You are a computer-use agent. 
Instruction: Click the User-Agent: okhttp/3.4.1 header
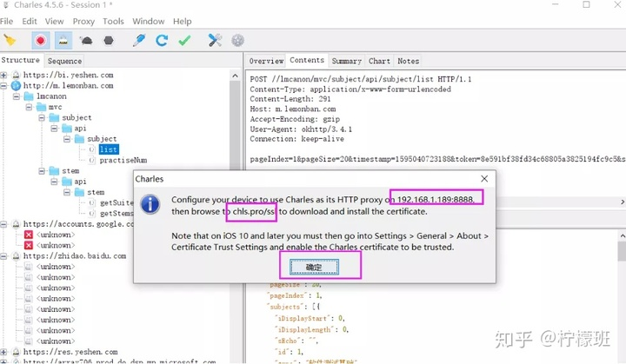[301, 129]
